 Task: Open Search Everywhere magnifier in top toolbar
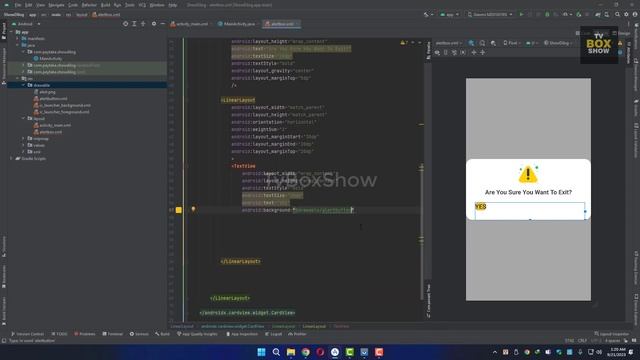[x=617, y=14]
